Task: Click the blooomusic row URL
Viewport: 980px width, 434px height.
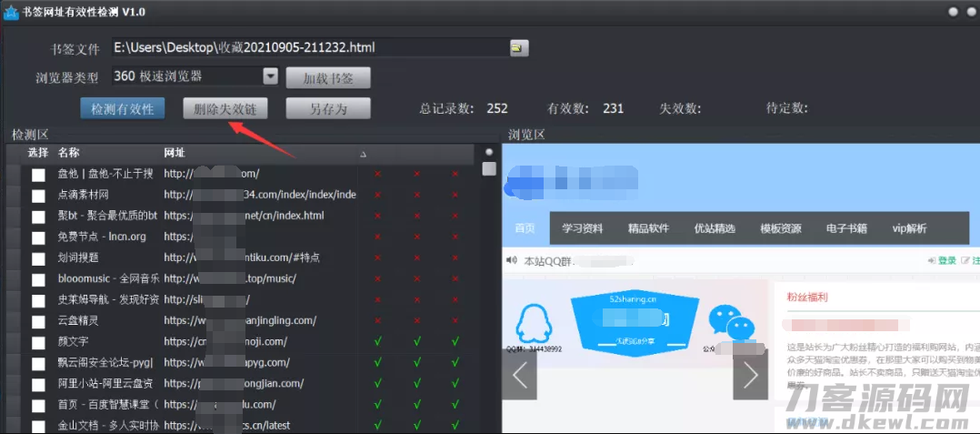Action: coord(230,279)
